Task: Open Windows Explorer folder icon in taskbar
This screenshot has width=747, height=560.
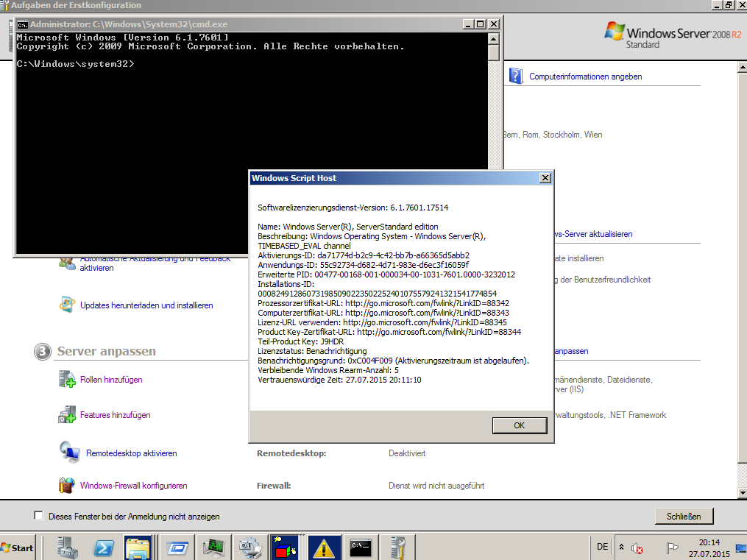Action: 137,547
